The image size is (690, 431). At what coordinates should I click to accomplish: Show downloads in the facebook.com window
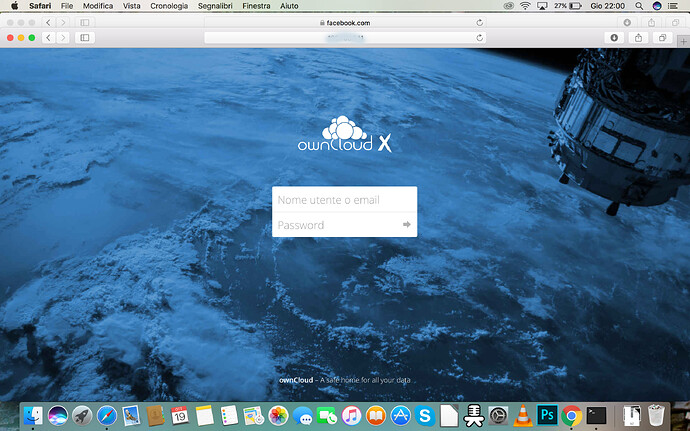(627, 22)
